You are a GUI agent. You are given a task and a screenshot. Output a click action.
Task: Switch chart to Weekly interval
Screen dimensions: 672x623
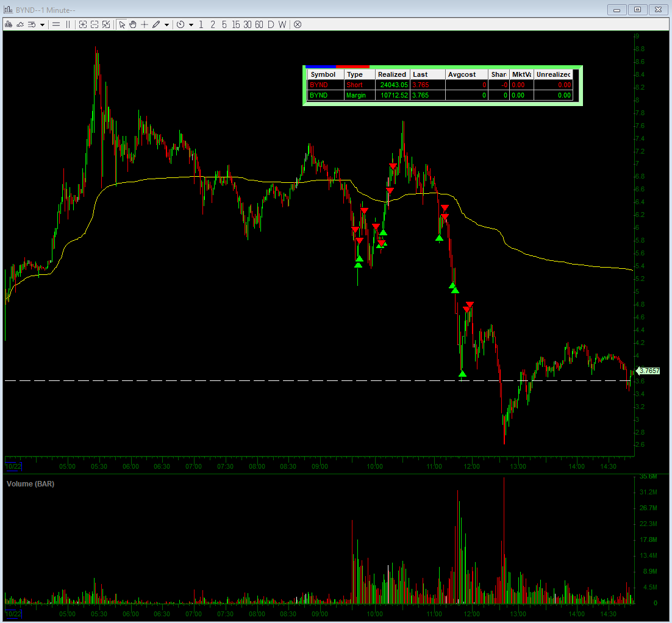pos(282,24)
